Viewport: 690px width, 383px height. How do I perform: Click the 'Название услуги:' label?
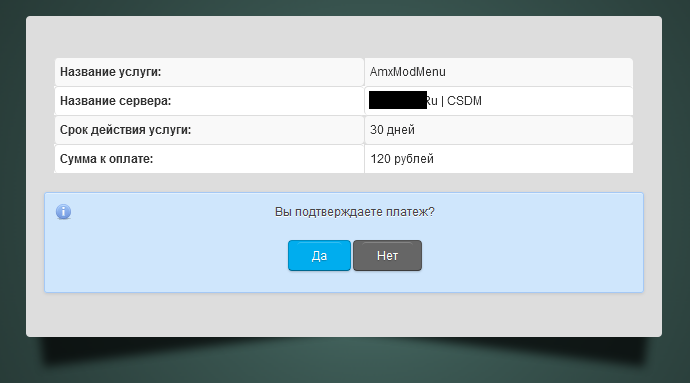[110, 72]
